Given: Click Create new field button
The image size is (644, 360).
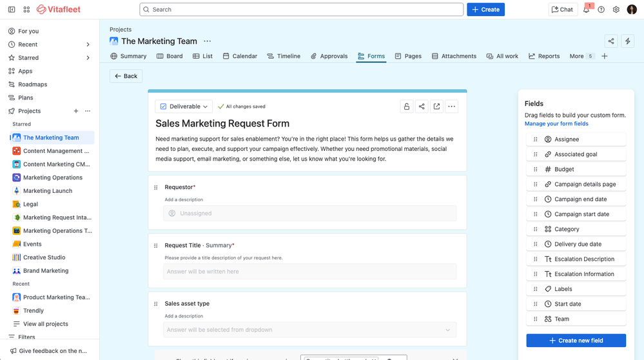Looking at the screenshot, I should [x=576, y=340].
